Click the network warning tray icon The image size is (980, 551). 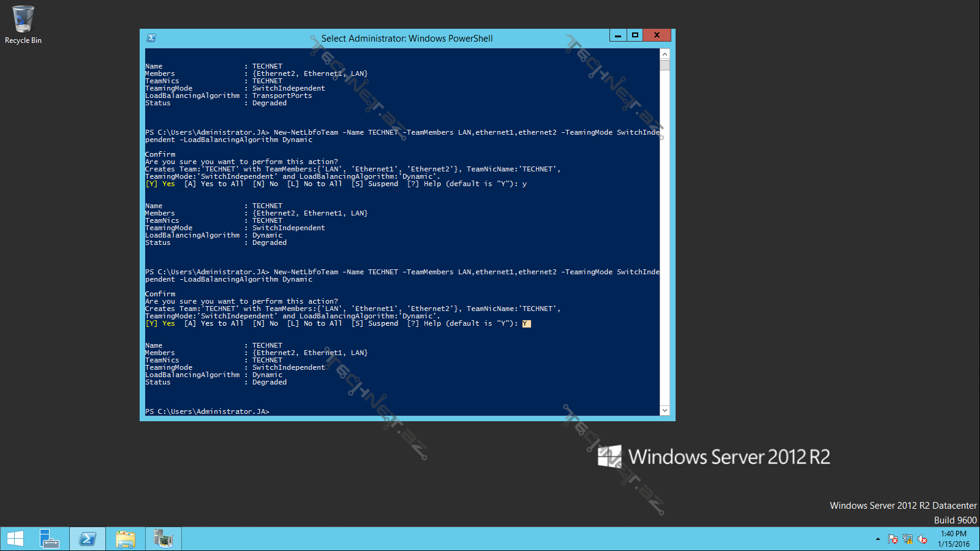908,539
